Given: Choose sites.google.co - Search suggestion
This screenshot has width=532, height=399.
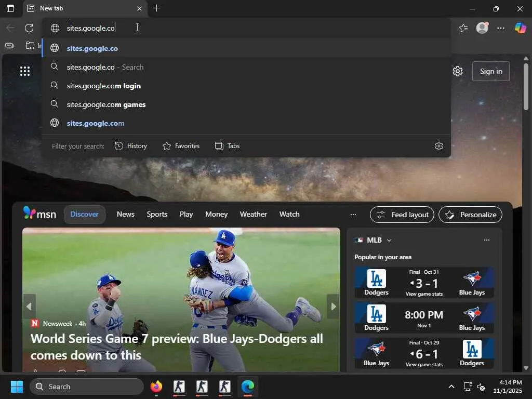Looking at the screenshot, I should click(x=246, y=67).
